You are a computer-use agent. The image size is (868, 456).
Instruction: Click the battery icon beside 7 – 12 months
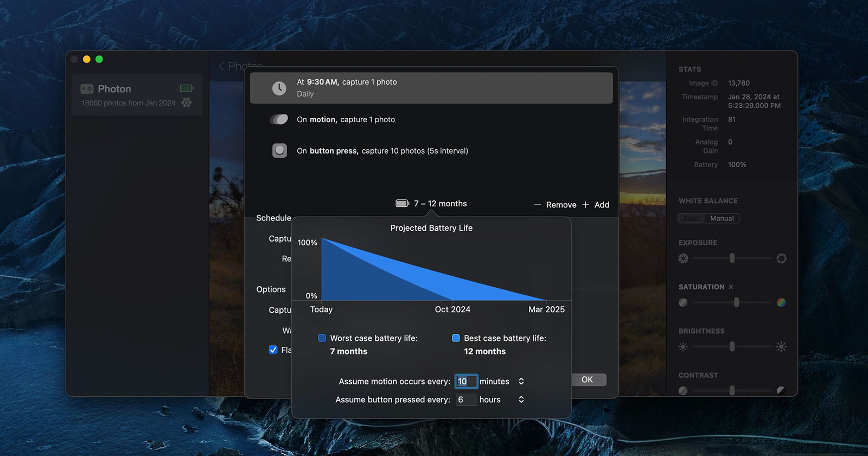tap(402, 204)
